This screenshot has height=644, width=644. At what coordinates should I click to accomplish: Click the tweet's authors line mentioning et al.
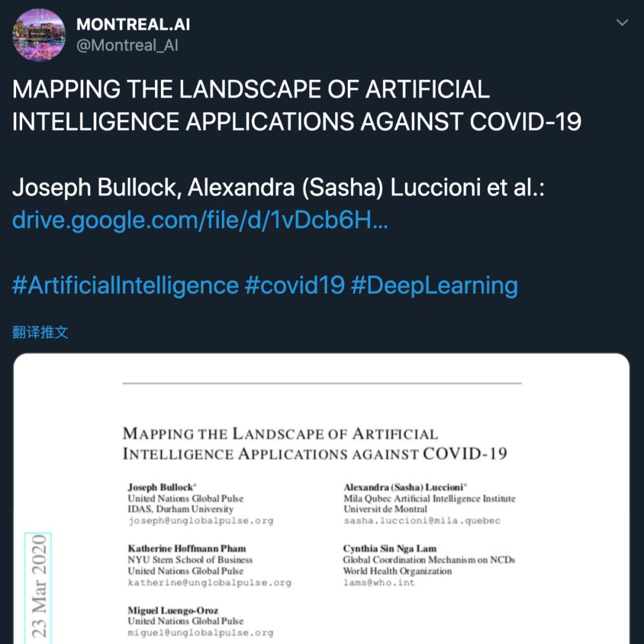coord(278,188)
